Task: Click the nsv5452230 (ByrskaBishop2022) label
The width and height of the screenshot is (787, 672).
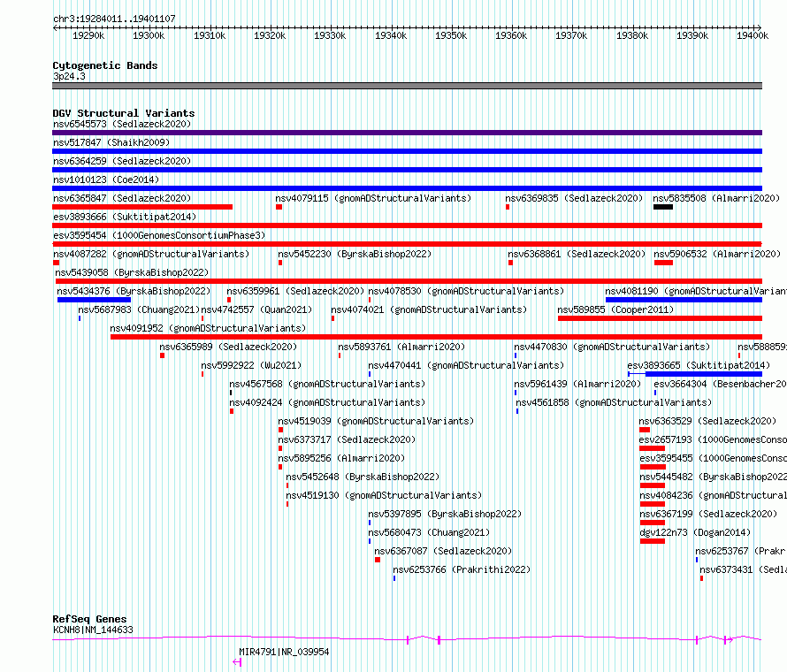Action: 355,254
